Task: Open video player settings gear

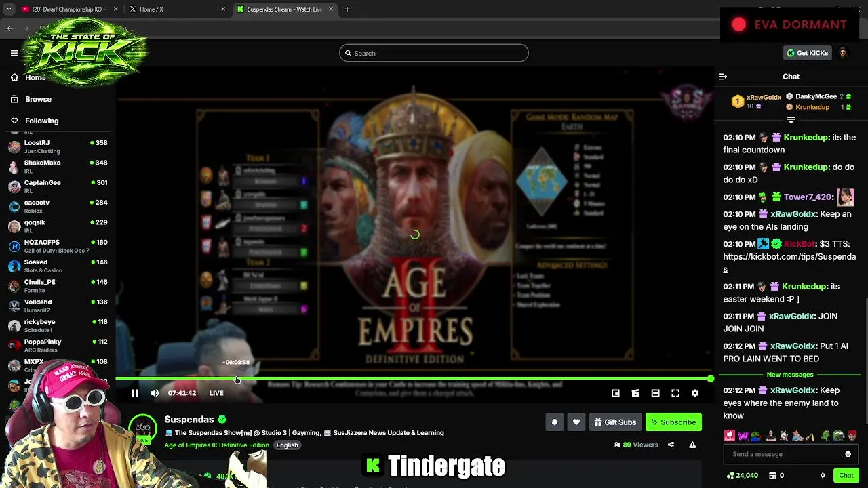Action: pyautogui.click(x=695, y=393)
